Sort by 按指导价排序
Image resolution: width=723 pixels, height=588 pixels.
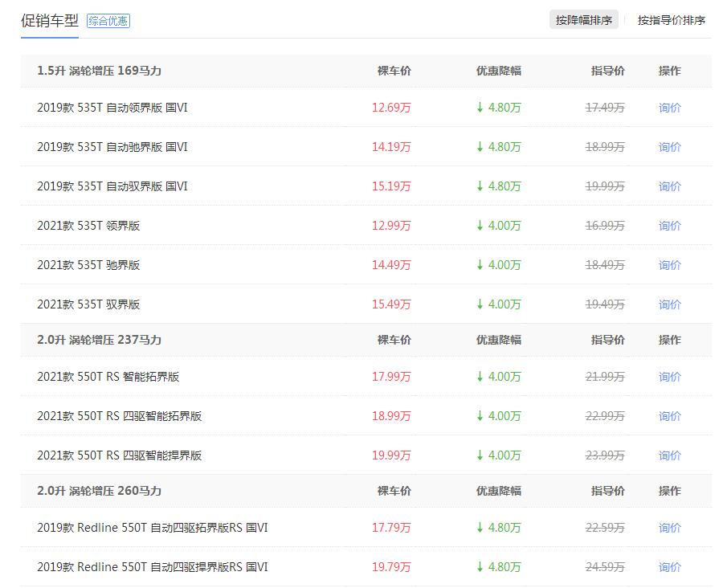pyautogui.click(x=672, y=20)
